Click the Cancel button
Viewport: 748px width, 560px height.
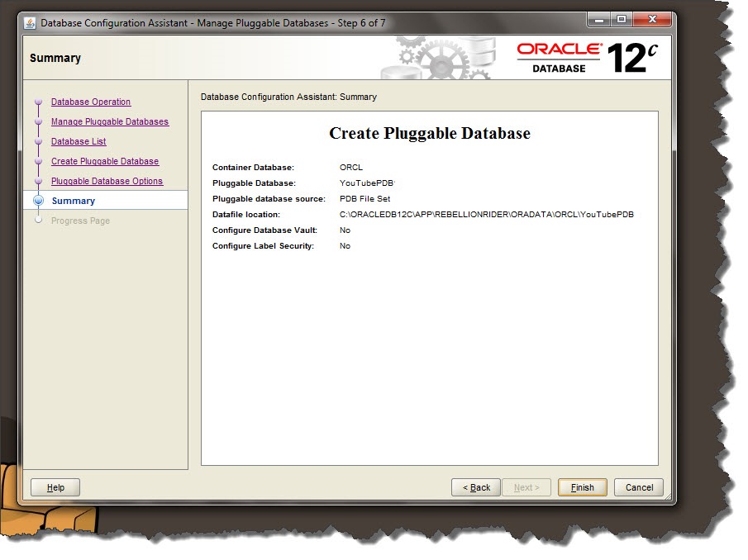tap(638, 487)
